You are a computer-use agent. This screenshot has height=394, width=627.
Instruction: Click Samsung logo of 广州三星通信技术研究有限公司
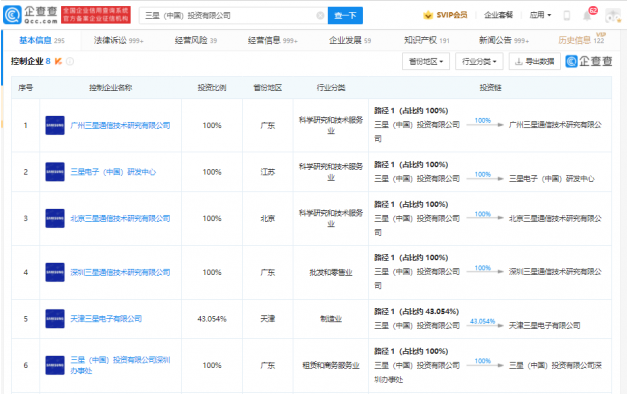tap(55, 125)
